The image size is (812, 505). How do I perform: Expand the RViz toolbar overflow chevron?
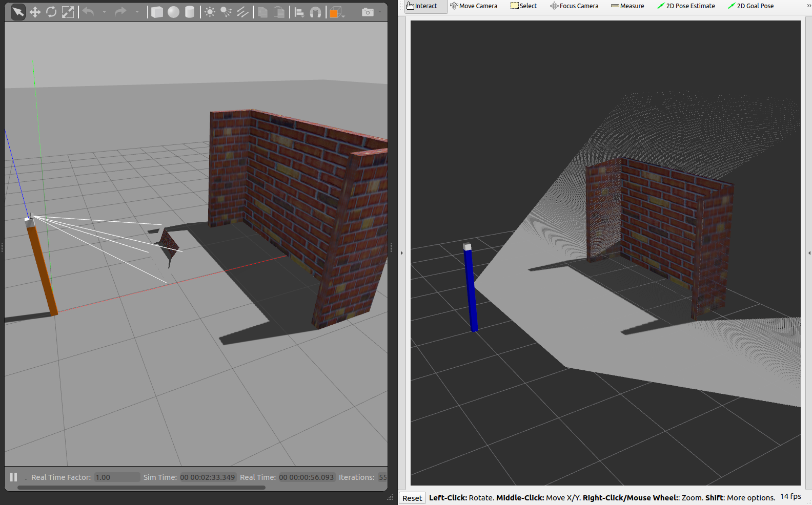pos(808,6)
